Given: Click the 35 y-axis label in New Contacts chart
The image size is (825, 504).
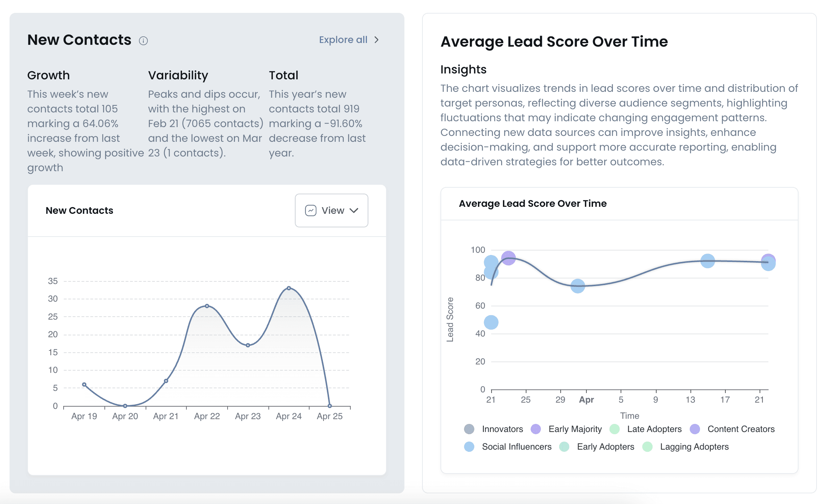Looking at the screenshot, I should 53,281.
